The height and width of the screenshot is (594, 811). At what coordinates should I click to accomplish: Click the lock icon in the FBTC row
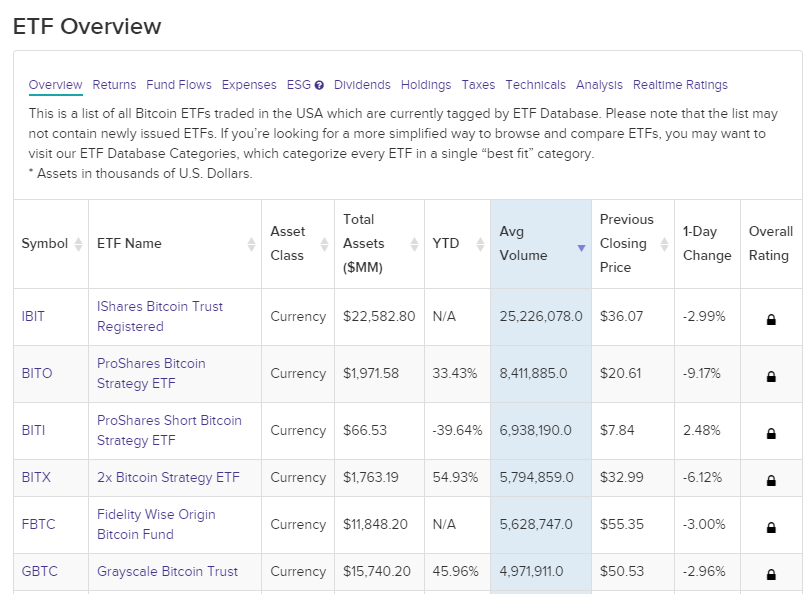[x=771, y=528]
